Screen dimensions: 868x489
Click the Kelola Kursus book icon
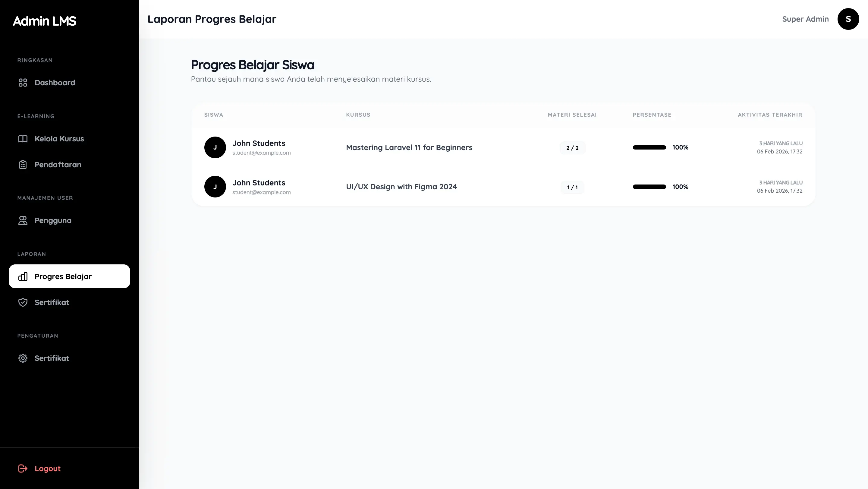pyautogui.click(x=23, y=139)
